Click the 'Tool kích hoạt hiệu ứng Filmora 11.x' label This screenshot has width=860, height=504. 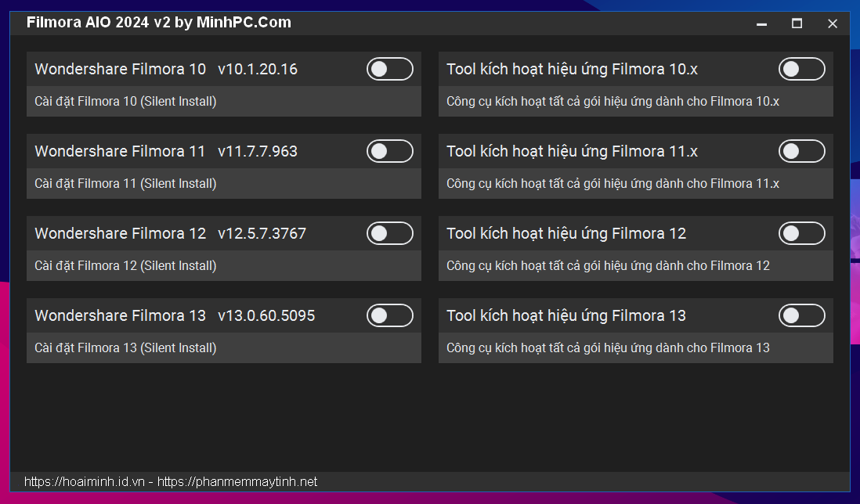tap(572, 152)
